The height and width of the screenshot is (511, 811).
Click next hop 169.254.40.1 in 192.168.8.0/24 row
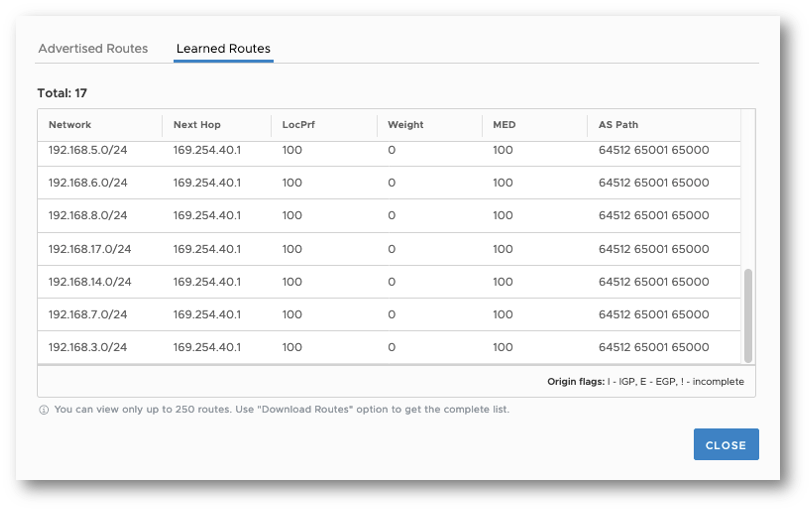(x=207, y=215)
